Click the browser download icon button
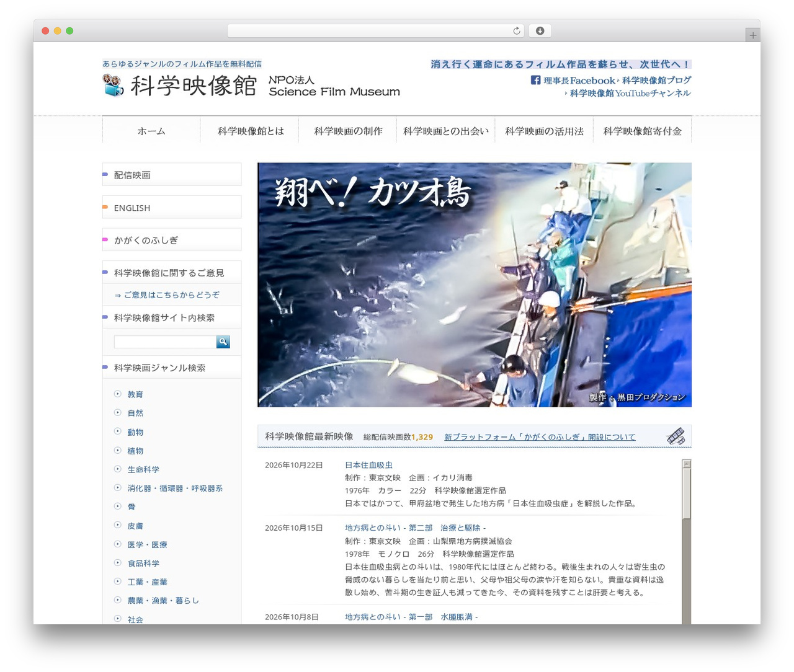Image resolution: width=794 pixels, height=672 pixels. [x=540, y=31]
